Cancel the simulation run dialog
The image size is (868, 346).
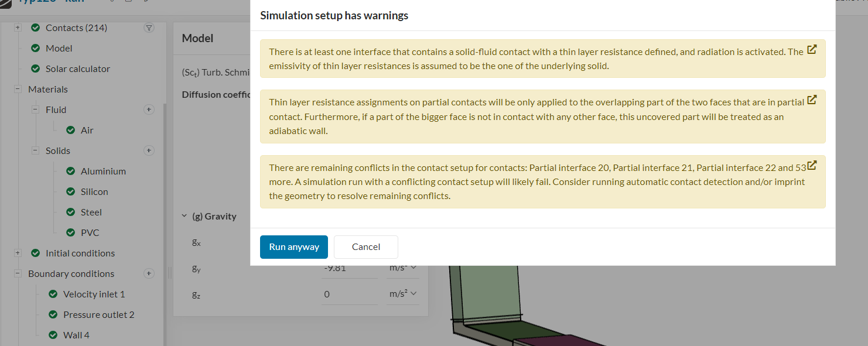pyautogui.click(x=365, y=246)
